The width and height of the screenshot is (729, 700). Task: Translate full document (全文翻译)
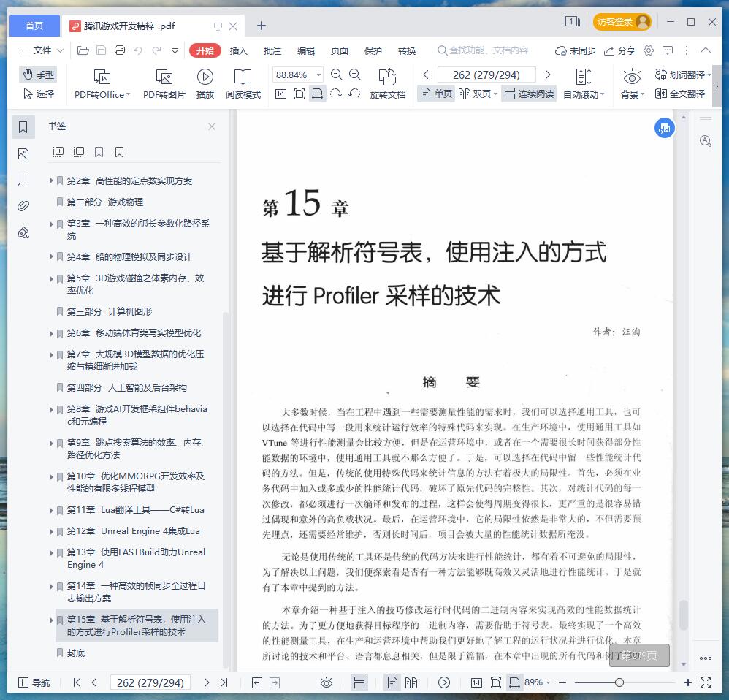pos(680,94)
